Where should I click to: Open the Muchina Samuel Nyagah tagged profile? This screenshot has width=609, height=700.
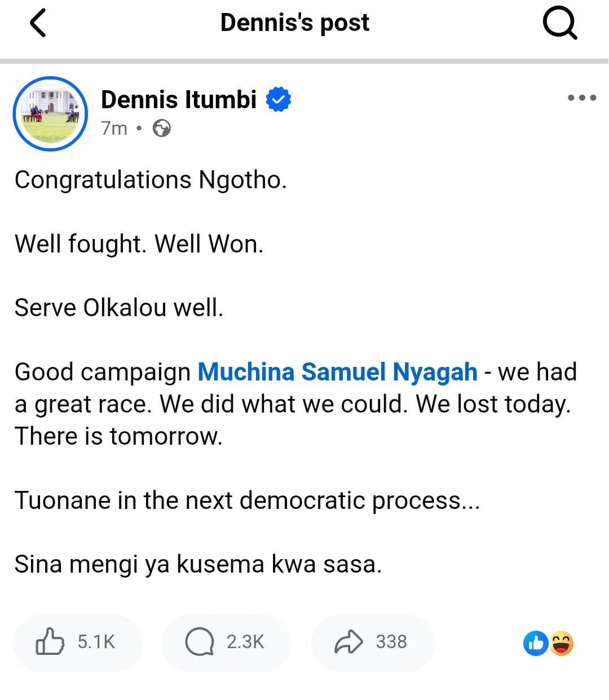tap(338, 372)
